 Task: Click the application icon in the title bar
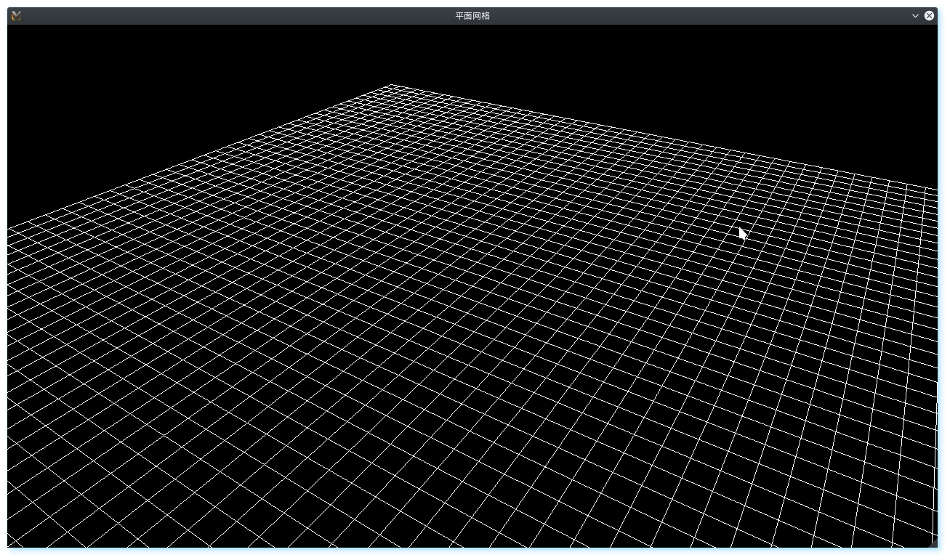tap(16, 15)
